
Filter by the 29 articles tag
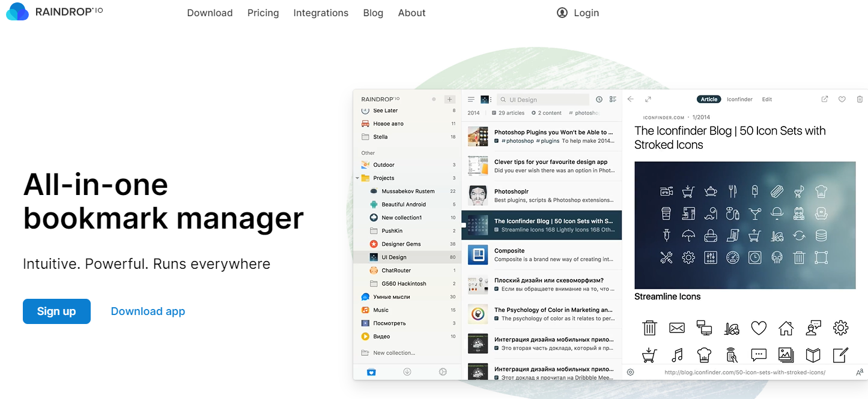coord(508,113)
